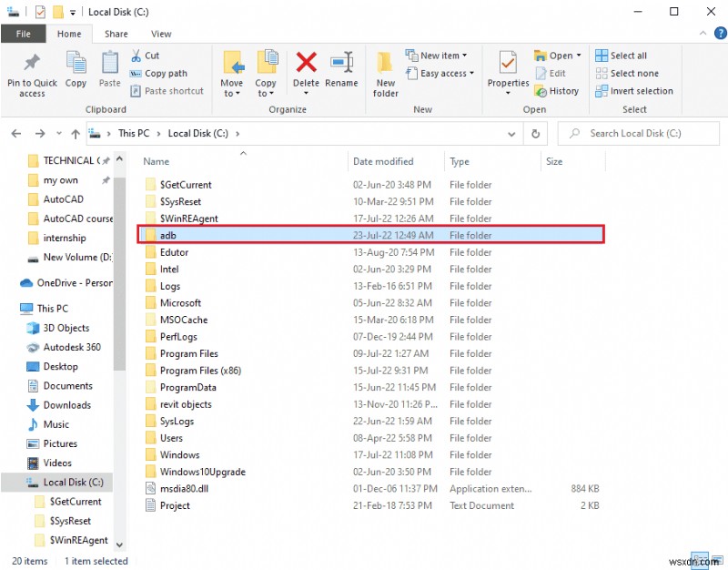The image size is (728, 570).
Task: Switch to the View ribbon tab
Action: click(x=161, y=33)
